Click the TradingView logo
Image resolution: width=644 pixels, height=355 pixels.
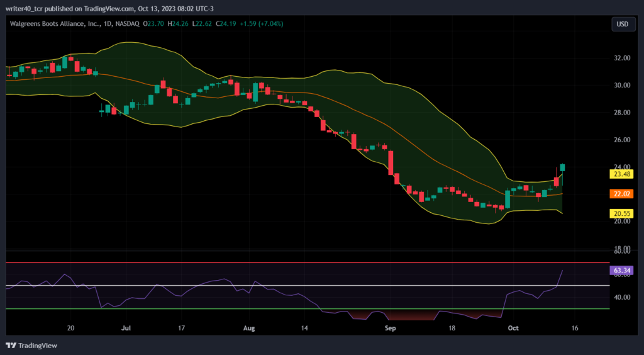31,346
